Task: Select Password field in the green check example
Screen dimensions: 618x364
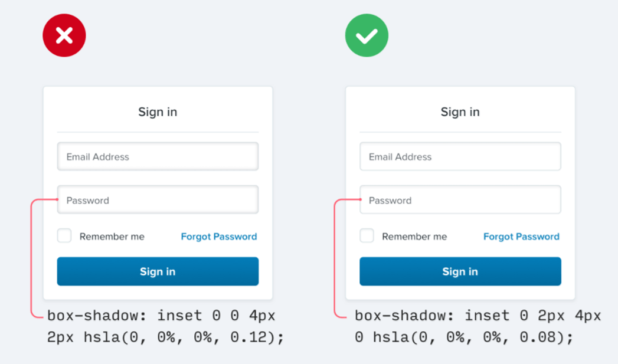Action: click(460, 200)
